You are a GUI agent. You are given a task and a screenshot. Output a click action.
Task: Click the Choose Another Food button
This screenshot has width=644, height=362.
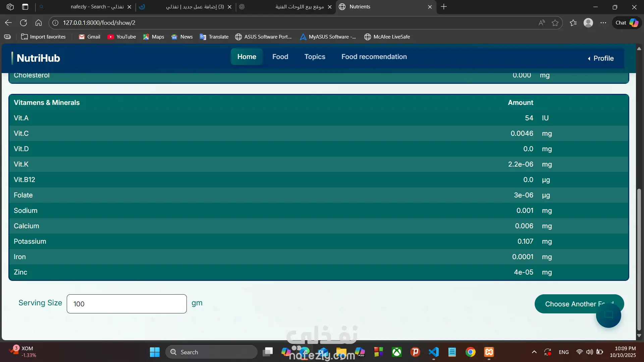coord(570,304)
